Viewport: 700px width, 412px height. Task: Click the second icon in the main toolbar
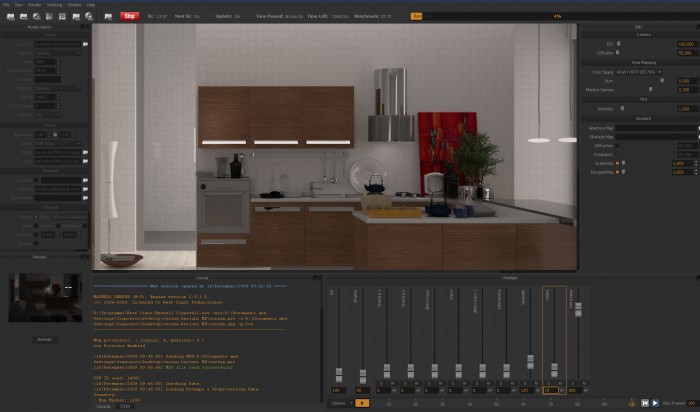[24, 17]
